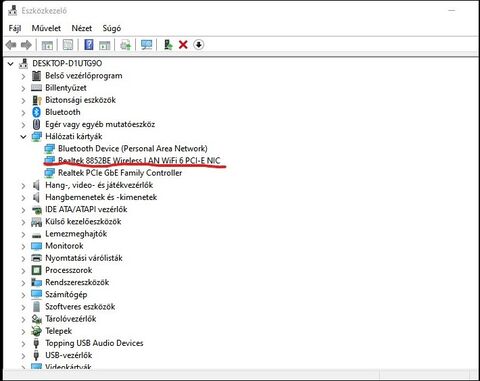Viewport: 480px width, 381px height.
Task: Collapse the DESKTOP-D1UTG9O root node
Action: pos(11,63)
